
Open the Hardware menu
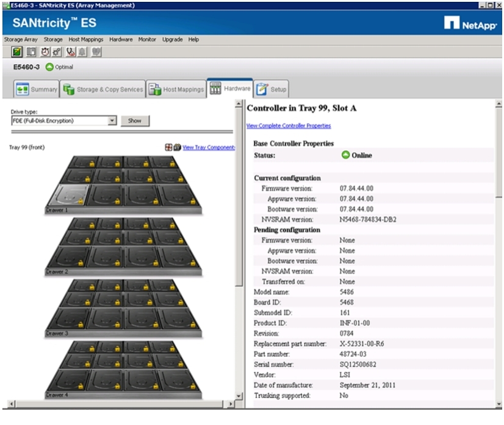coord(121,40)
